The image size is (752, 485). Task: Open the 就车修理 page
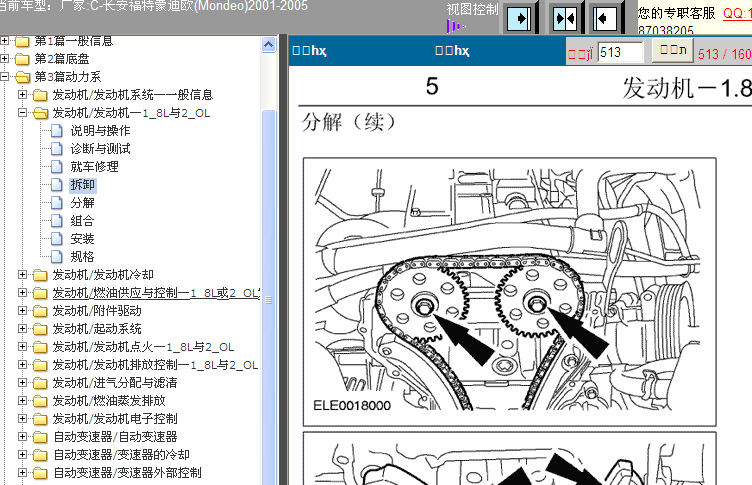(94, 166)
